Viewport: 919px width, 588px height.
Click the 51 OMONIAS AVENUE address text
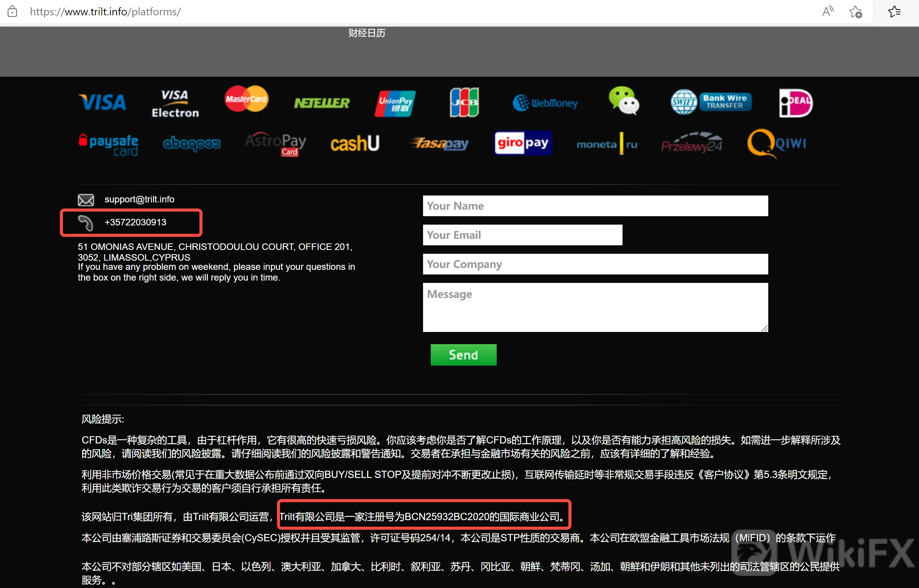215,252
